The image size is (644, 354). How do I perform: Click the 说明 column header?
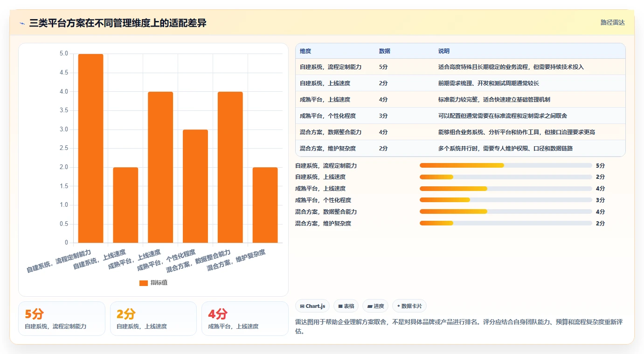coord(444,51)
